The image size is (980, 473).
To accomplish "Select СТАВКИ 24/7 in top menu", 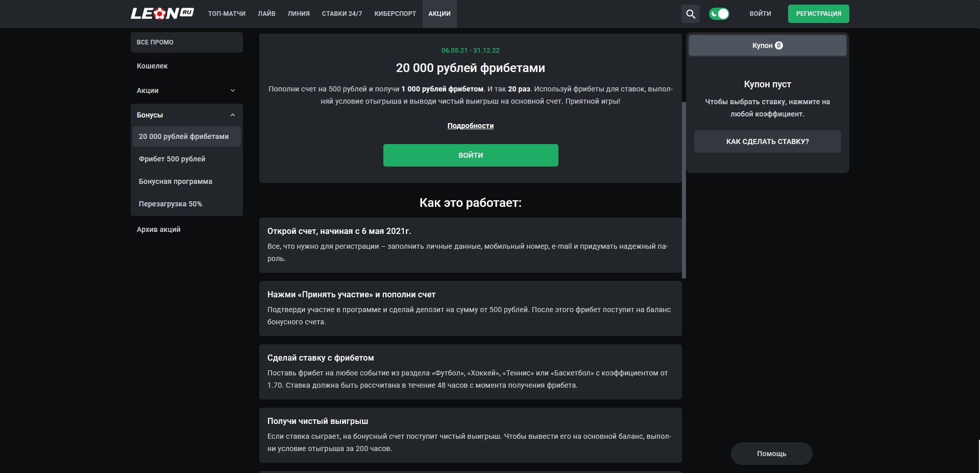I will 342,14.
